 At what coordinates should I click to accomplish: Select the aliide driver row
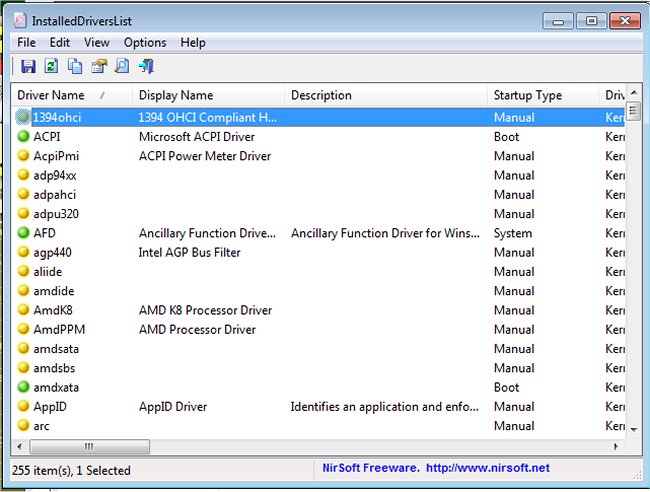[x=318, y=271]
